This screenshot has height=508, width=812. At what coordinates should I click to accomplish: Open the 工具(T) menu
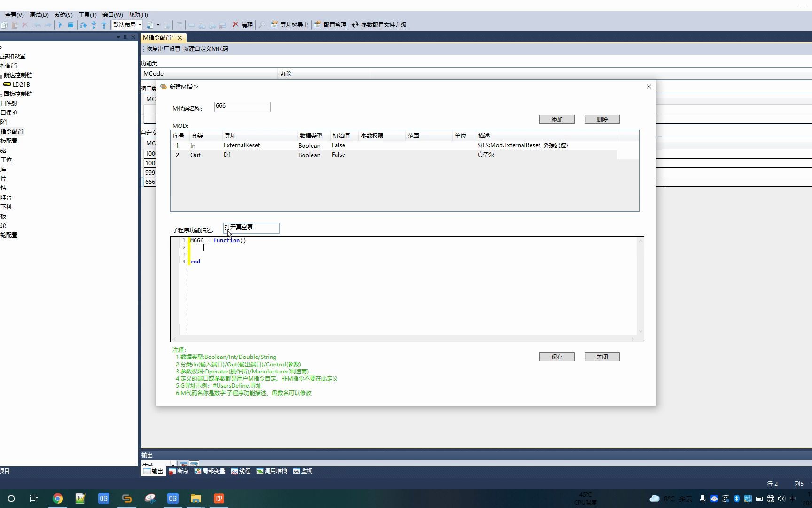pyautogui.click(x=87, y=15)
